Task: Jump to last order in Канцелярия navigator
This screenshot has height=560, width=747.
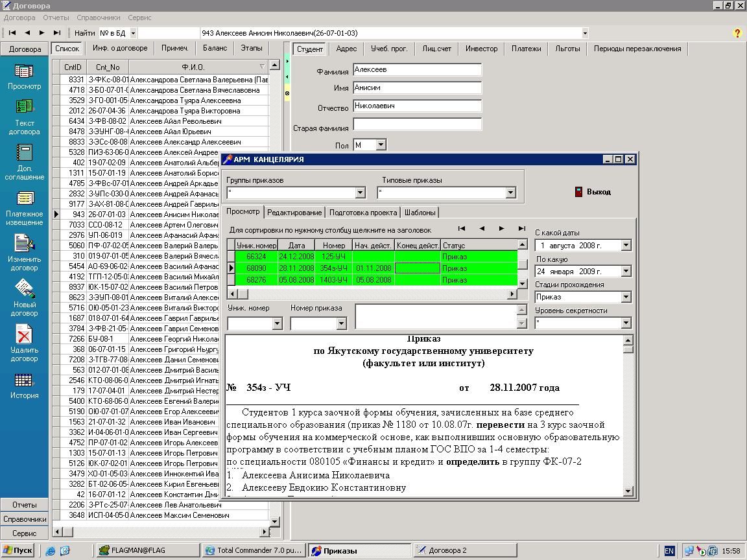Action: [x=521, y=229]
